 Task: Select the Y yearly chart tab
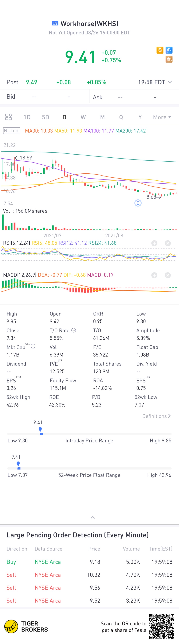click(x=140, y=117)
